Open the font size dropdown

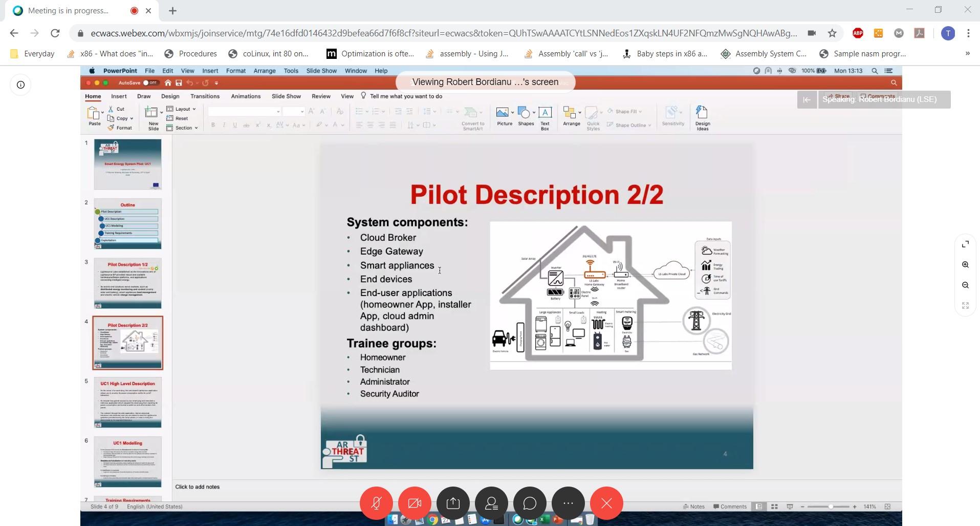tap(302, 112)
